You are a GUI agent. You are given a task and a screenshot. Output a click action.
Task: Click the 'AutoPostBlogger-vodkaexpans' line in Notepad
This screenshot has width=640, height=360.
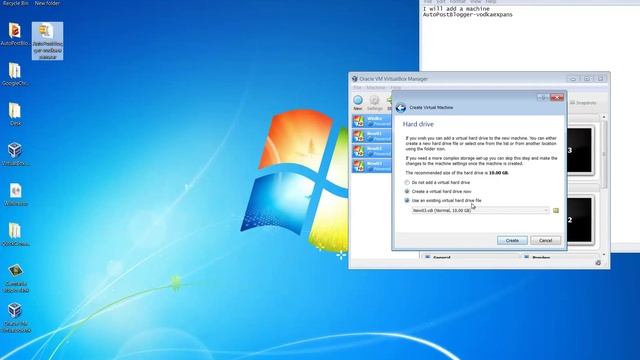coord(467,15)
